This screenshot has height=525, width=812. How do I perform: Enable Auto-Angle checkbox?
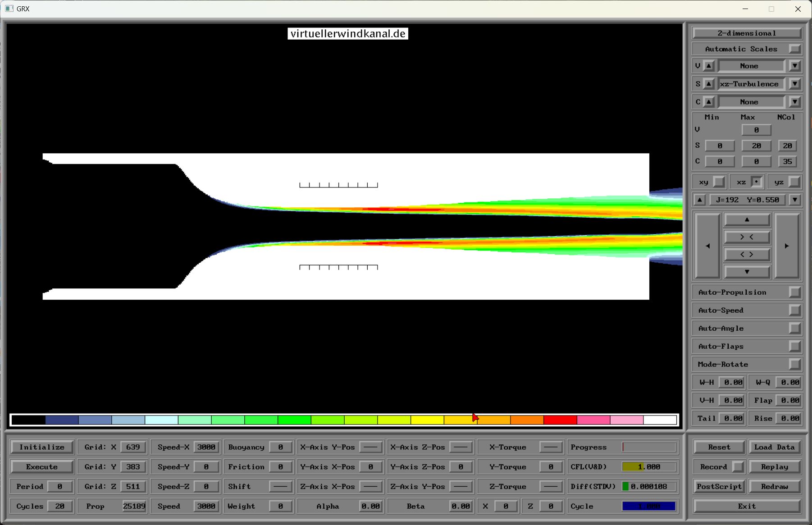coord(795,328)
